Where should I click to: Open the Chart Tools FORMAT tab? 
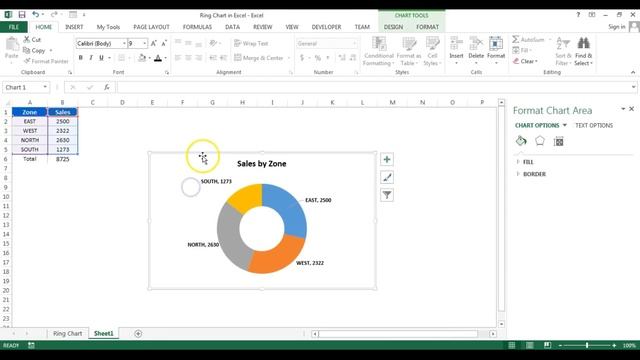coord(427,27)
